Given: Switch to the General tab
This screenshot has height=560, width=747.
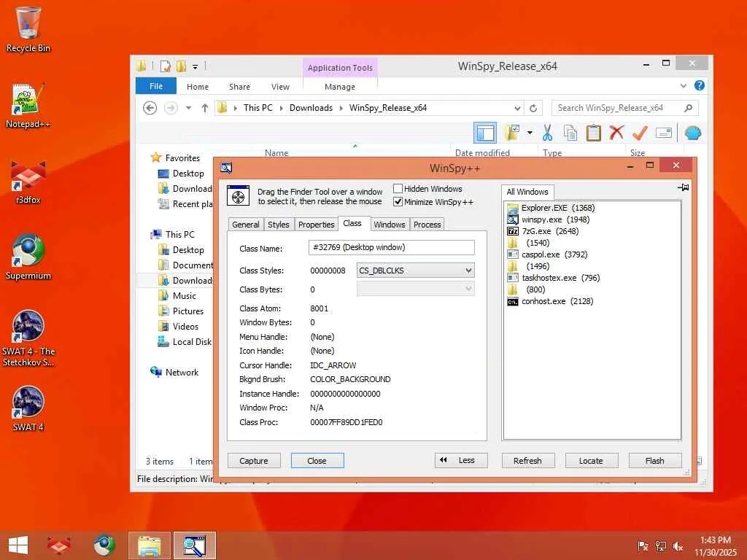Looking at the screenshot, I should (246, 225).
